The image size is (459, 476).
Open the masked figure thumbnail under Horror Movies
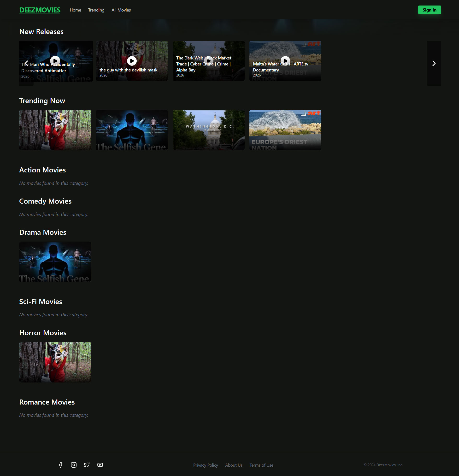[x=55, y=362]
